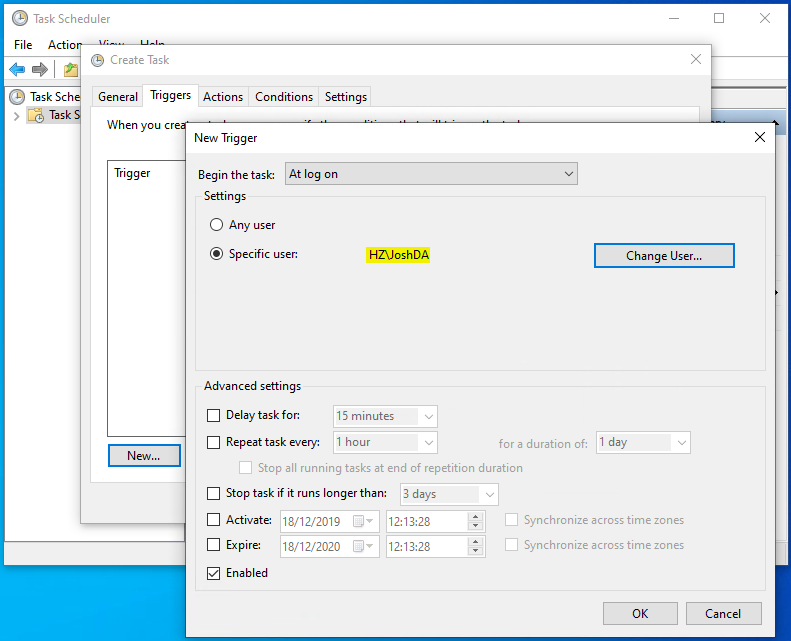Close the Create Task dialog
Image resolution: width=791 pixels, height=641 pixels.
point(696,59)
